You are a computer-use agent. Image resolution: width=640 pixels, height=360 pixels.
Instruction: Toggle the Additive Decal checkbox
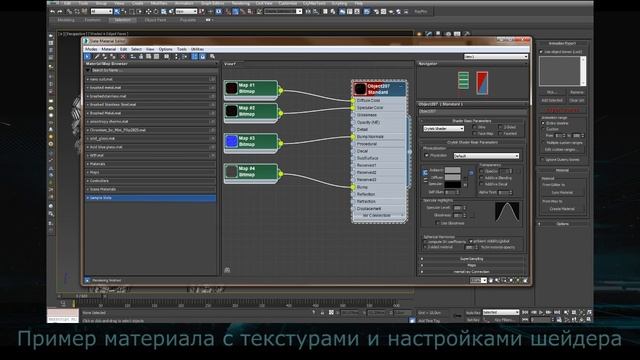pos(481,184)
